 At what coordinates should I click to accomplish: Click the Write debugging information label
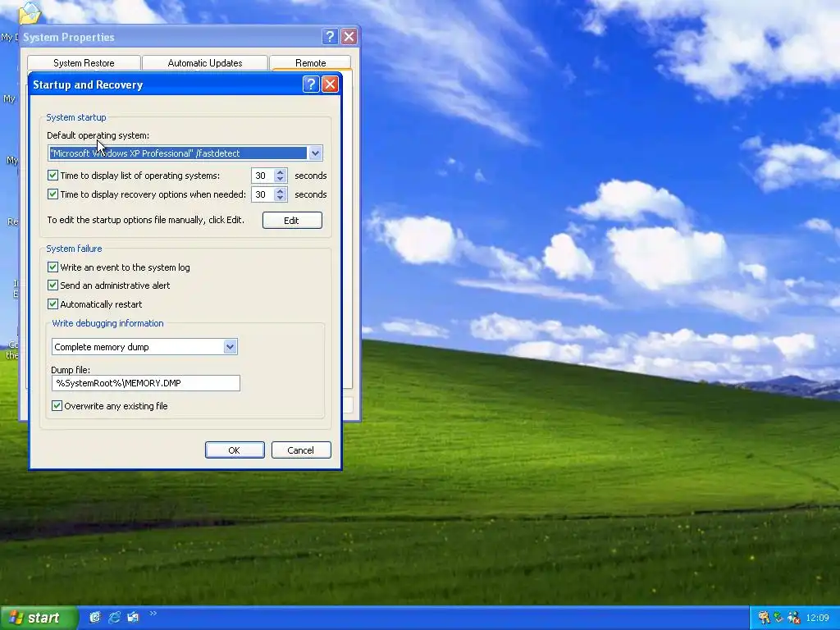[x=107, y=323]
